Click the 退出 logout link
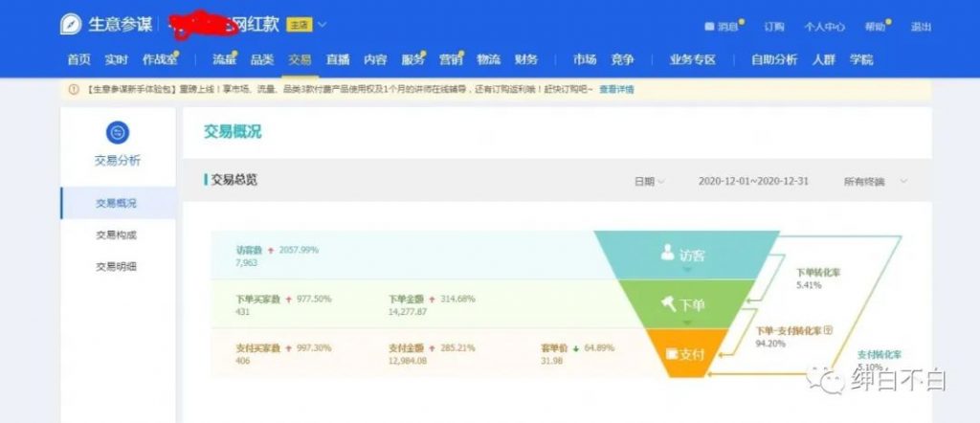This screenshot has height=423, width=980. point(921,27)
